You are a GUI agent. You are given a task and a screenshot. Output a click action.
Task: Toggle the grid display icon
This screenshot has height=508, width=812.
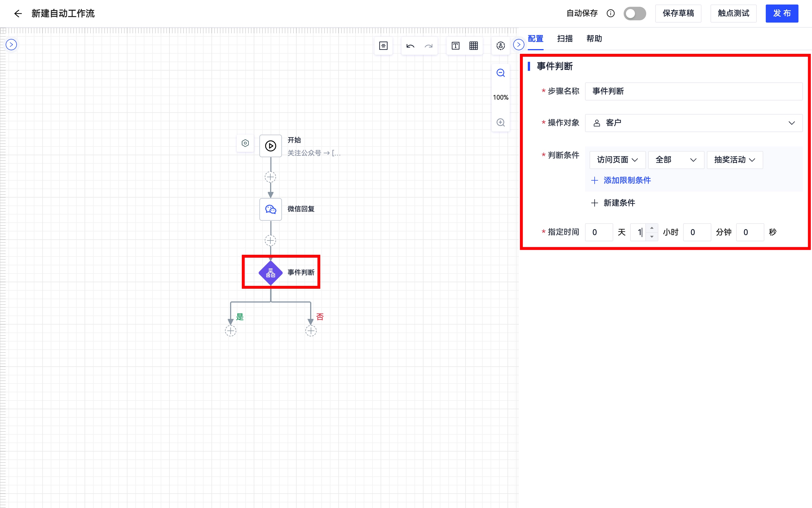(473, 46)
